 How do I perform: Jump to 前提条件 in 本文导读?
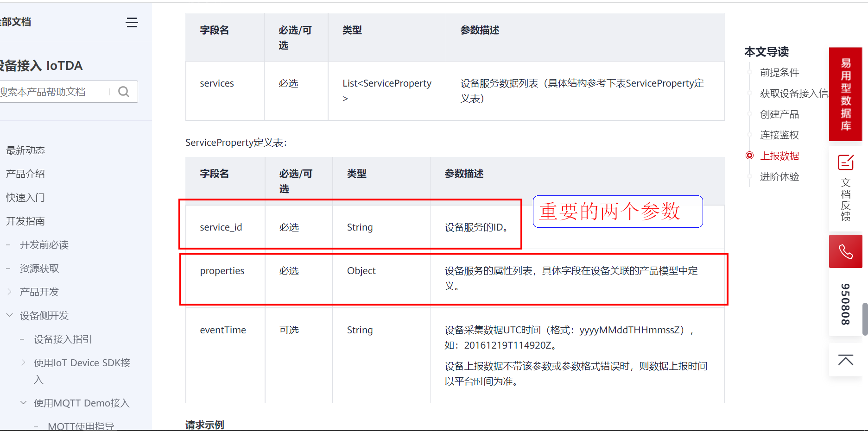click(x=779, y=72)
